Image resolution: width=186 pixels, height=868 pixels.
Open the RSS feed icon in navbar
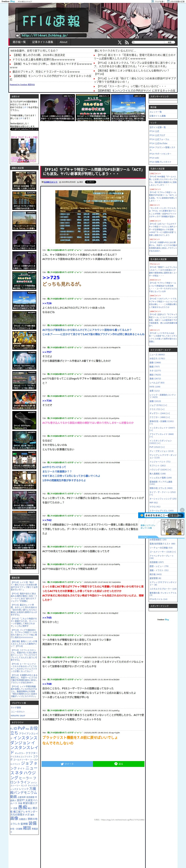point(127,42)
